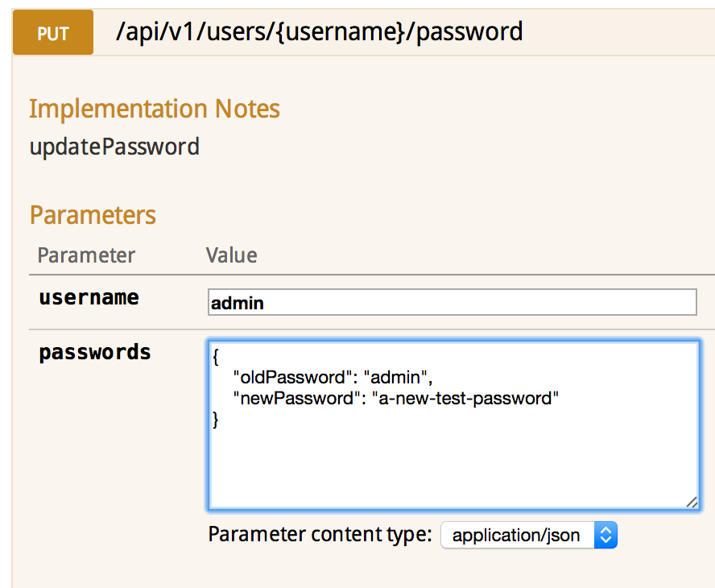Click the Parameter content type label

click(x=318, y=534)
